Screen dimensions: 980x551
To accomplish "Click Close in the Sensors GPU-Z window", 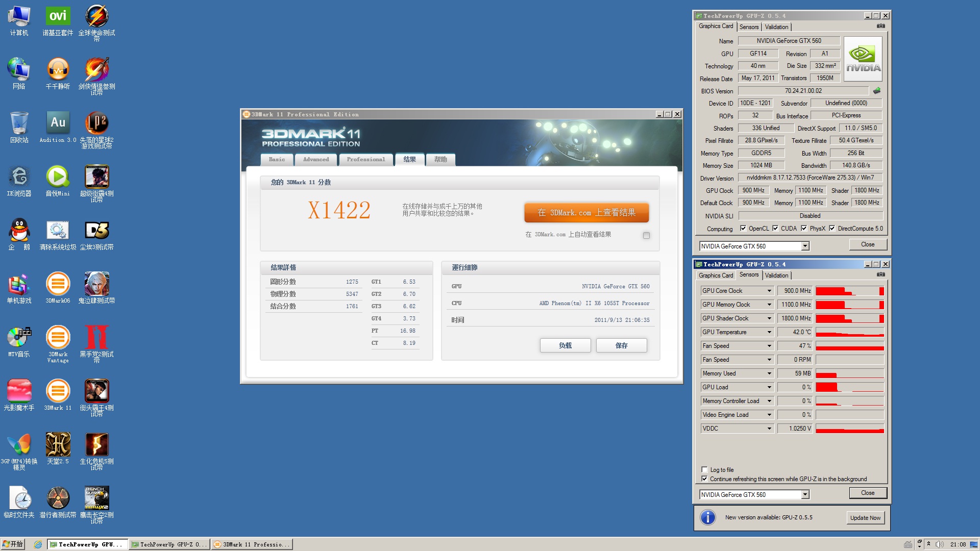I will pyautogui.click(x=868, y=493).
